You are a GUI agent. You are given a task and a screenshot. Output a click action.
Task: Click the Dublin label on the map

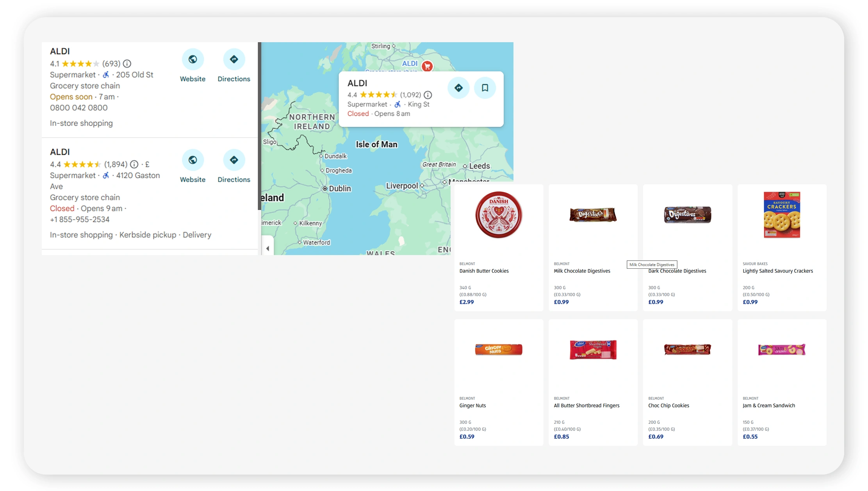coord(340,188)
